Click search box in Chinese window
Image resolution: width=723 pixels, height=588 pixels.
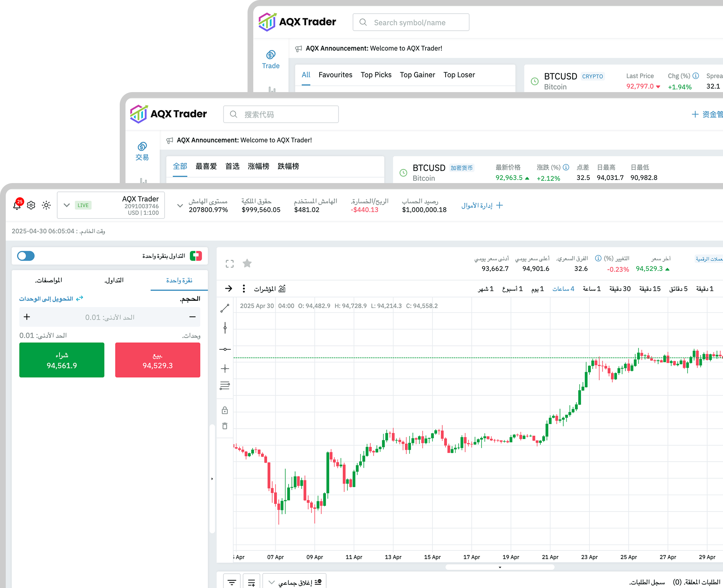coord(281,114)
